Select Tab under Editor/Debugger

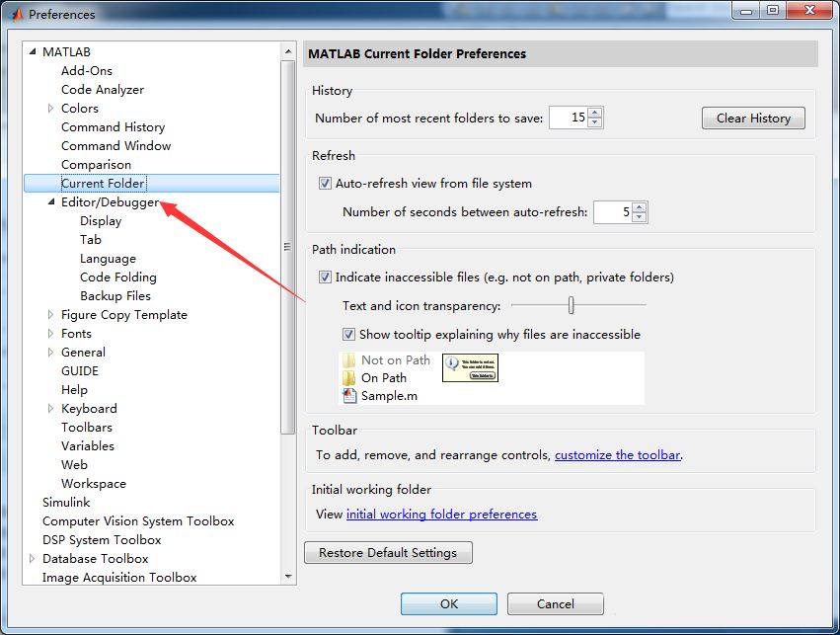click(x=91, y=240)
